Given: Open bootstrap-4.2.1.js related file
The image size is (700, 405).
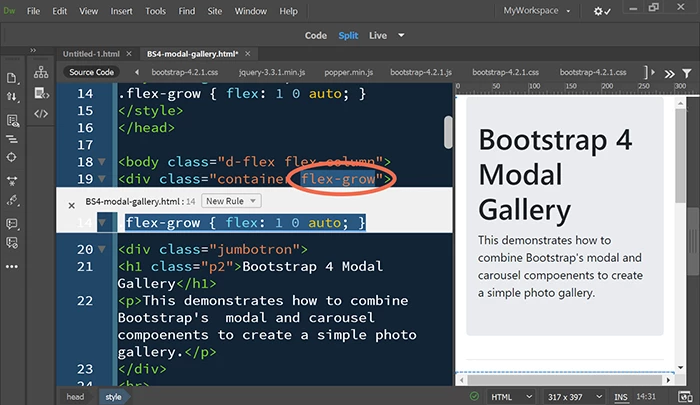Looking at the screenshot, I should (421, 72).
